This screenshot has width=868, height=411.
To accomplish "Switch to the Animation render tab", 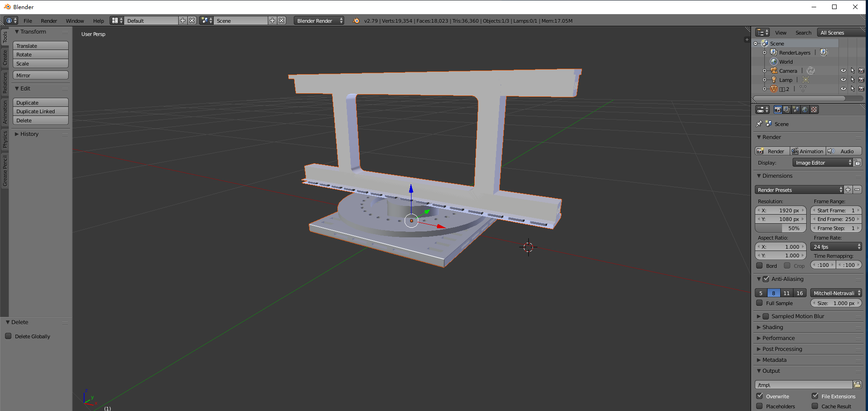I will 808,151.
